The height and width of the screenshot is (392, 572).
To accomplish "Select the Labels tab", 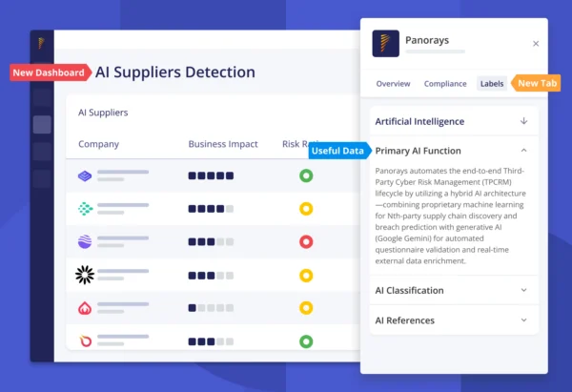I will 492,84.
